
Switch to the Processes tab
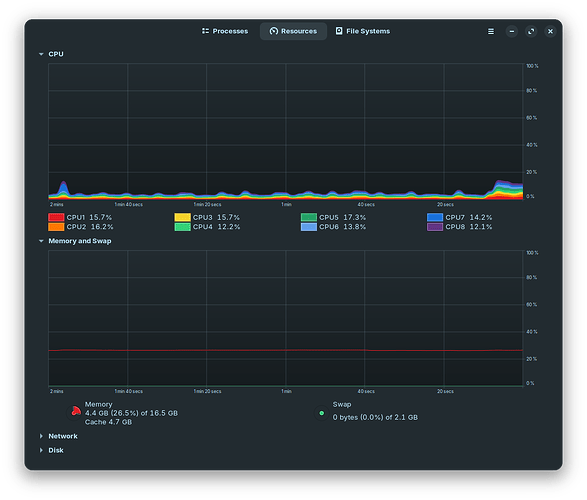pyautogui.click(x=225, y=31)
